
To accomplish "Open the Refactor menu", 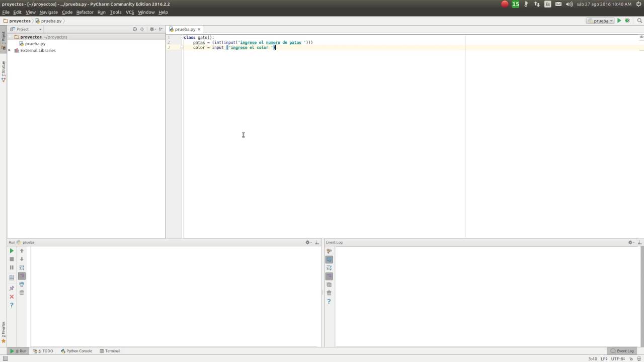I will point(85,12).
